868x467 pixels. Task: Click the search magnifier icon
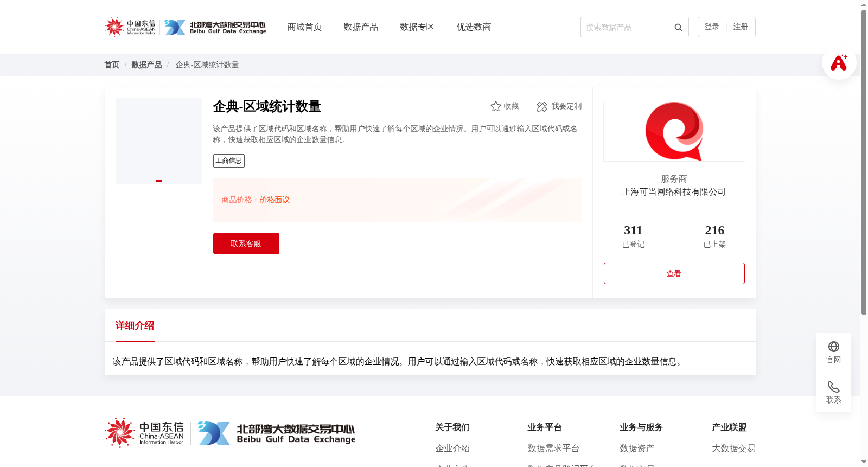tap(678, 27)
